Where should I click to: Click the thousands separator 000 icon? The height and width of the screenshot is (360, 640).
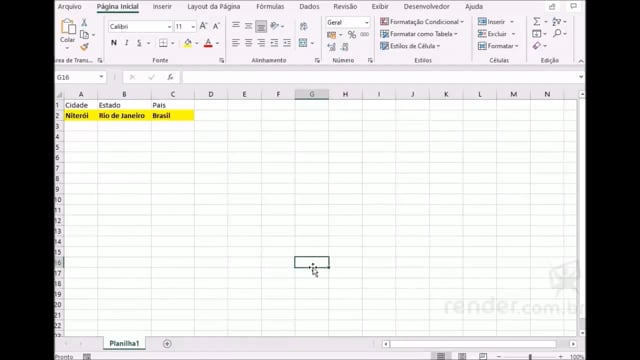coord(364,35)
